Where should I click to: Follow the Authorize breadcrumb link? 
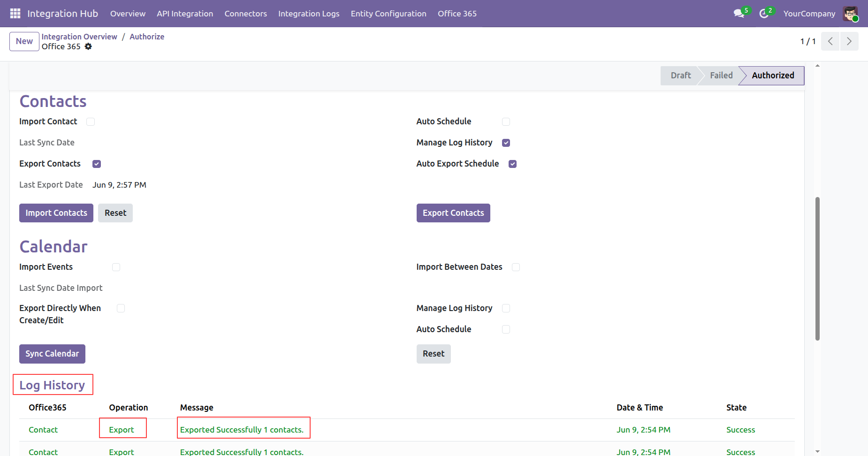147,37
